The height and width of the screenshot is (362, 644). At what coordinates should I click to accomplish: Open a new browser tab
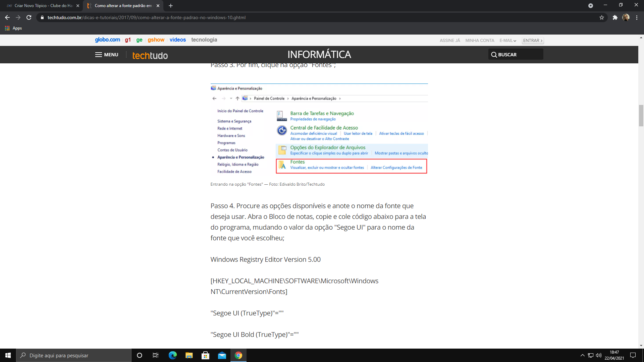[171, 6]
